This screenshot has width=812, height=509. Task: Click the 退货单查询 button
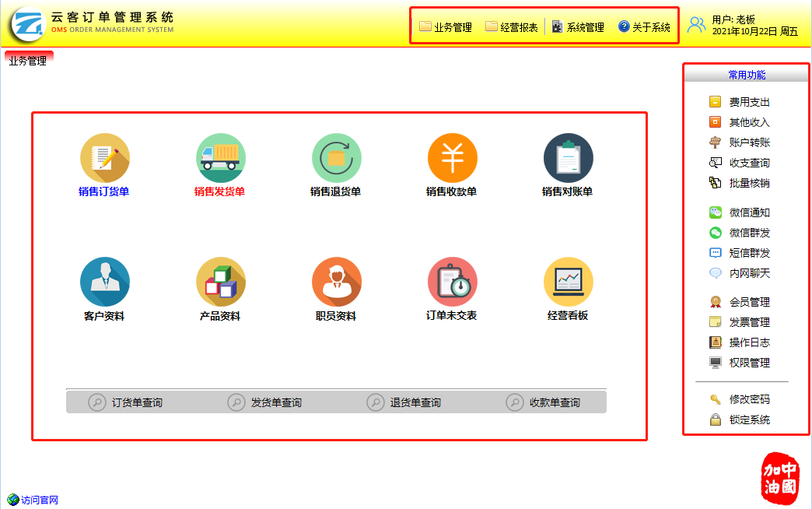point(404,402)
